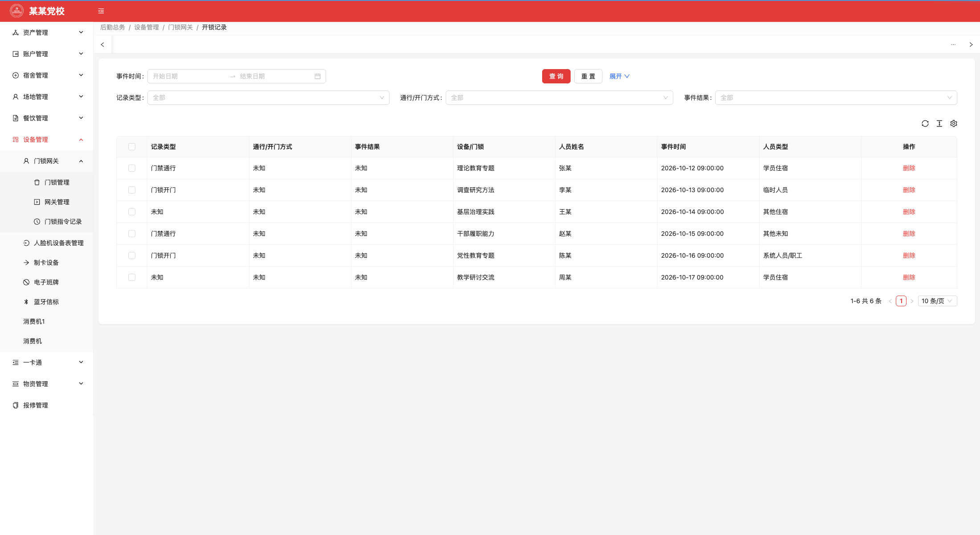Image resolution: width=980 pixels, height=535 pixels.
Task: Check the row for 周某
Action: (132, 277)
